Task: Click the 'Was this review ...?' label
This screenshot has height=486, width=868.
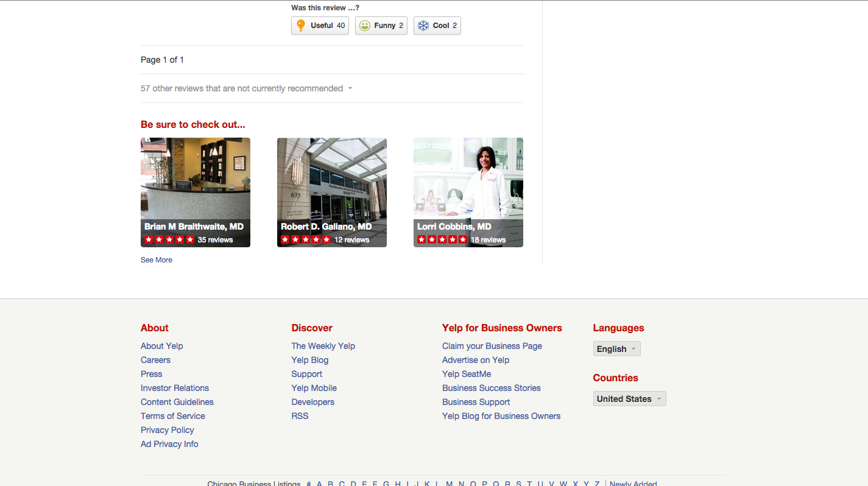Action: [325, 8]
